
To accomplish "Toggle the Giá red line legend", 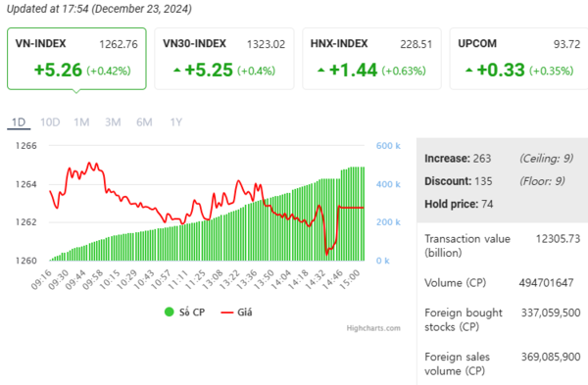I will click(x=227, y=313).
